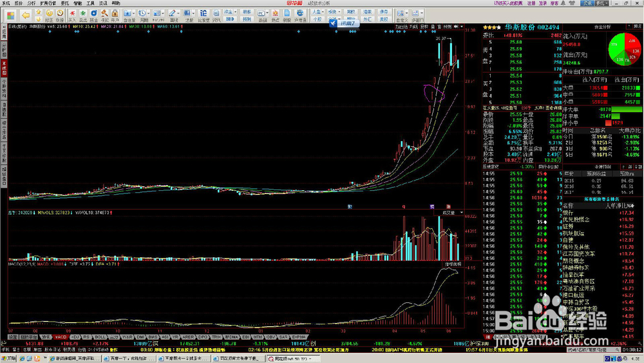644x363 pixels.
Task: Select the MACD indicator tab
Action: coord(61,337)
